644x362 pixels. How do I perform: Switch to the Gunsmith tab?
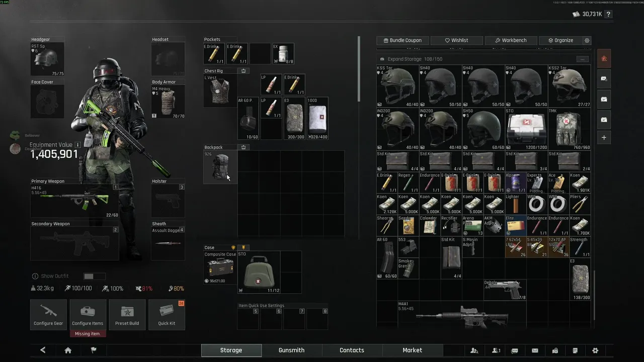[x=291, y=350]
